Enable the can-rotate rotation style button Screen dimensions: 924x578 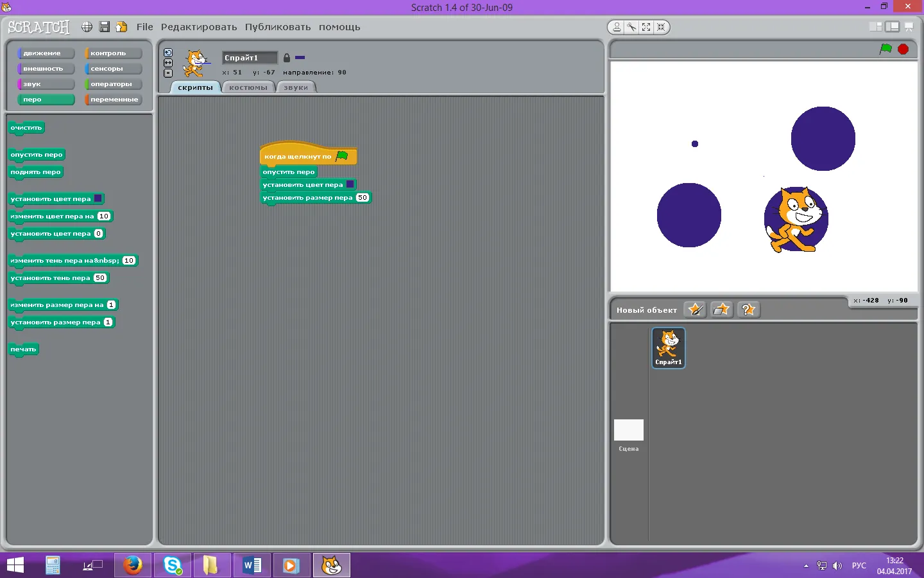point(168,53)
